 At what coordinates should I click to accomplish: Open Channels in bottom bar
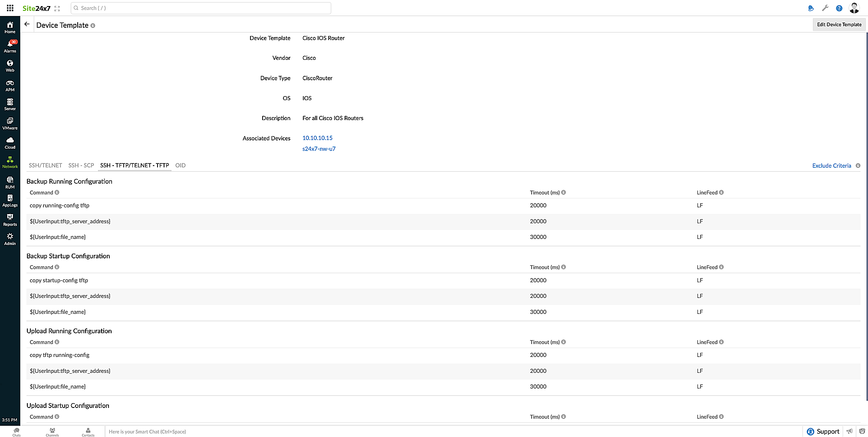click(x=52, y=432)
